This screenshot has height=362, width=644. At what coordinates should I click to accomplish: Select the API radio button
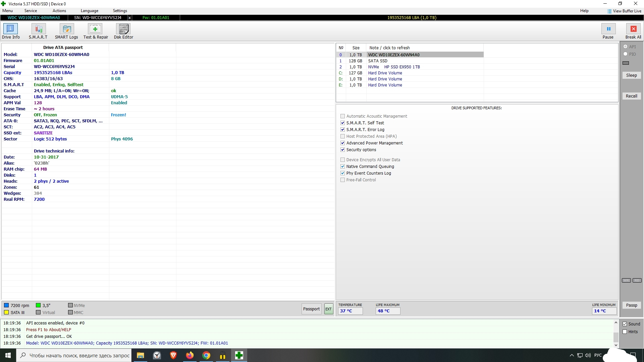pos(626,47)
